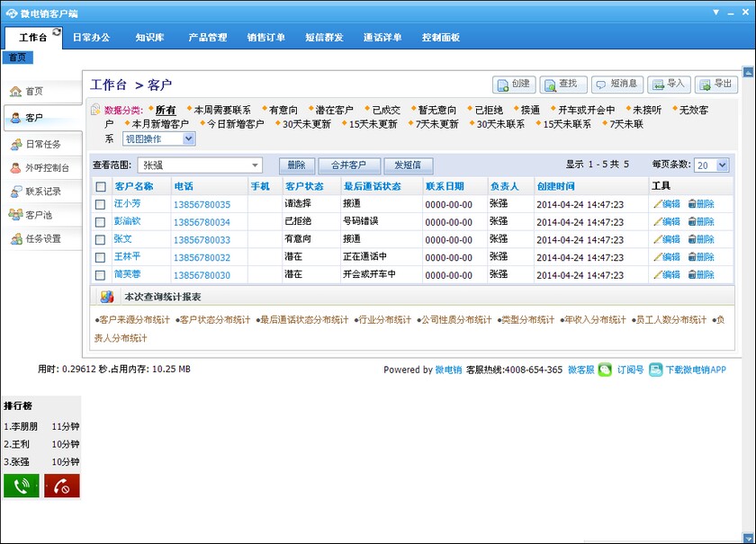Screen dimensions: 756x544
Task: Open 行业分布统计 report link
Action: coord(385,319)
